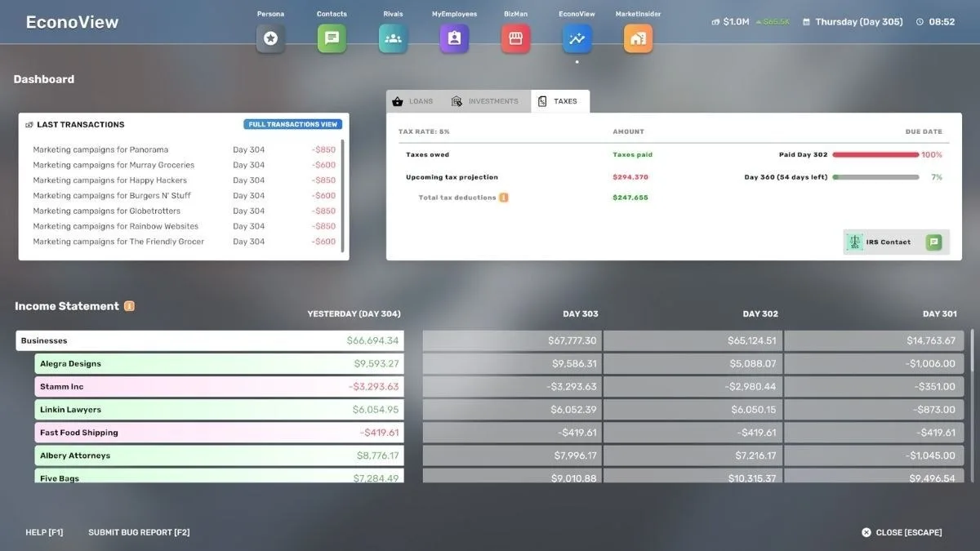Image resolution: width=980 pixels, height=551 pixels.
Task: Collapse the Businesses income row
Action: click(210, 340)
